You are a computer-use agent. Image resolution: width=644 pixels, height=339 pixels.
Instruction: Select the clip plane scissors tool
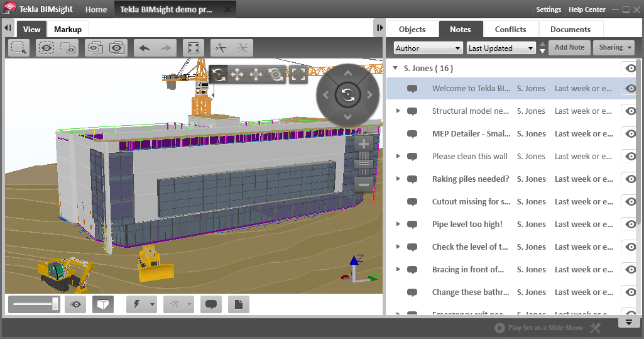point(221,48)
